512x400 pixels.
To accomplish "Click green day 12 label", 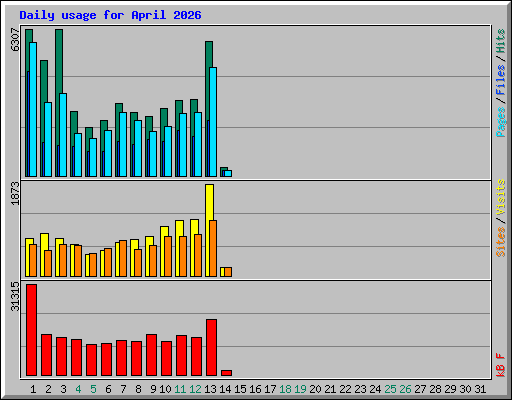I will click(195, 389).
